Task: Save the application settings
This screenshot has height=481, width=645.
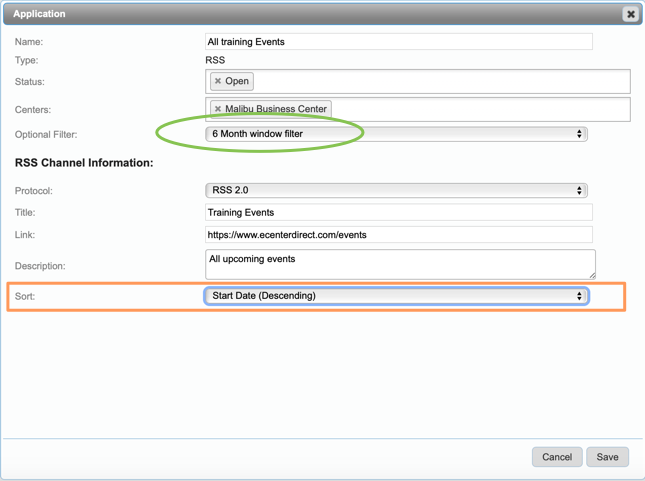Action: [x=607, y=457]
